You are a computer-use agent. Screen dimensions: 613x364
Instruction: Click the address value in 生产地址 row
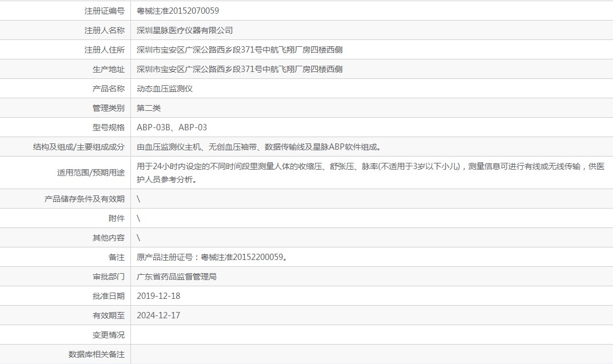tap(239, 70)
